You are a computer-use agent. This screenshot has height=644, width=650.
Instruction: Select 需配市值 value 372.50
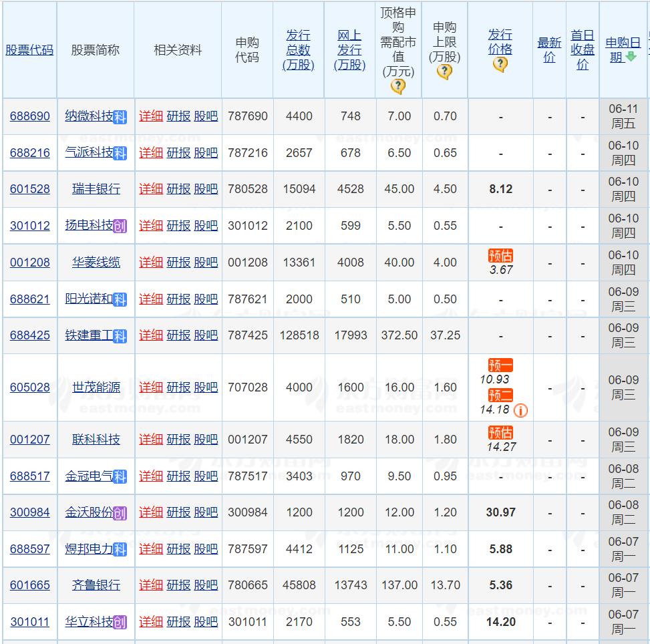click(399, 335)
